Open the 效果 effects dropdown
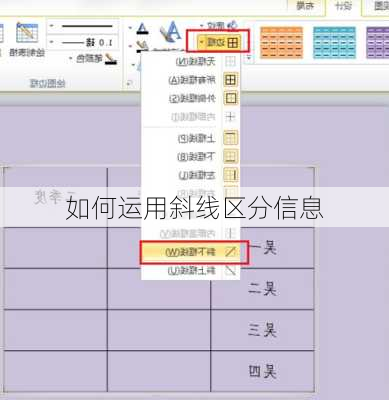The width and height of the screenshot is (389, 400). click(218, 25)
